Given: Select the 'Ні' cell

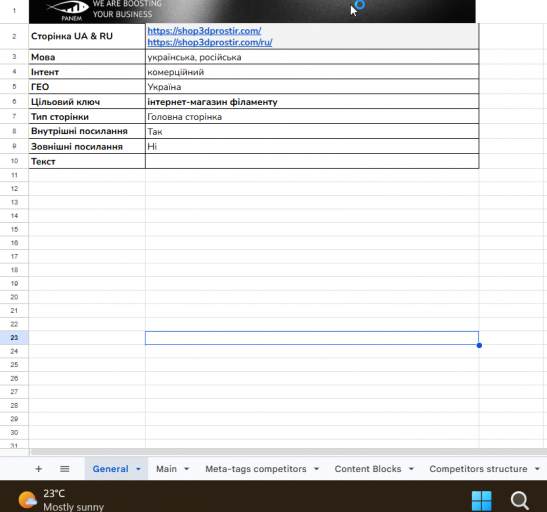Looking at the screenshot, I should coord(312,146).
